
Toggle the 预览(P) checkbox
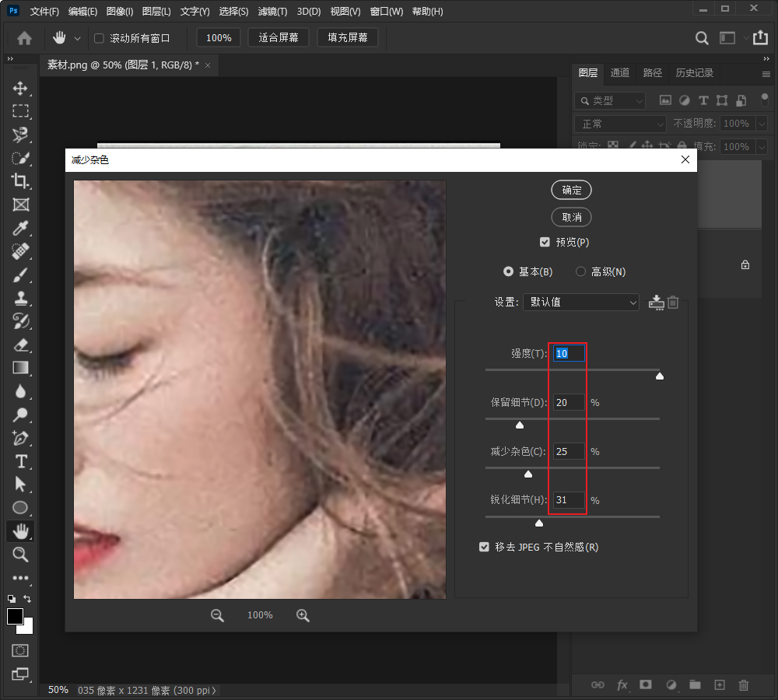point(545,242)
